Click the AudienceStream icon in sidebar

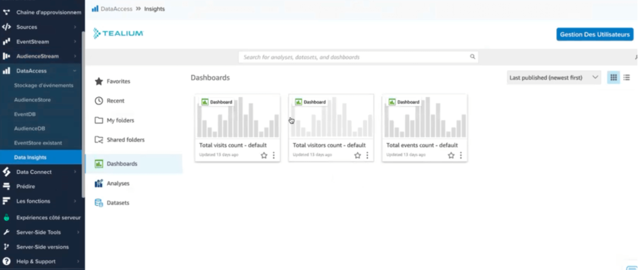(6, 56)
